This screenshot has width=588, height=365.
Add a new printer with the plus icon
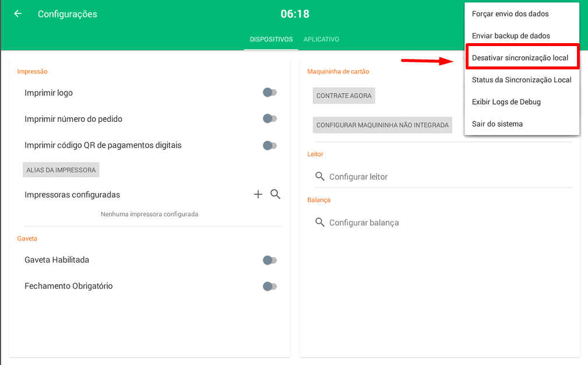[x=258, y=194]
